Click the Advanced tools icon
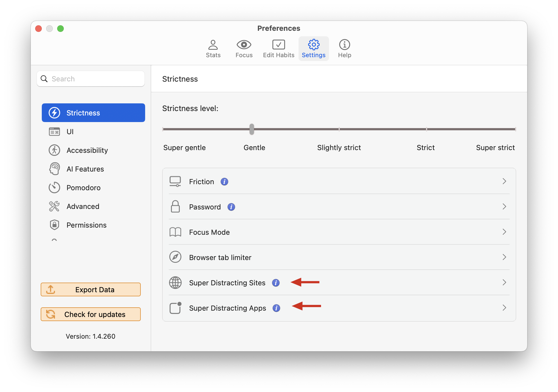The width and height of the screenshot is (558, 392). [x=54, y=206]
